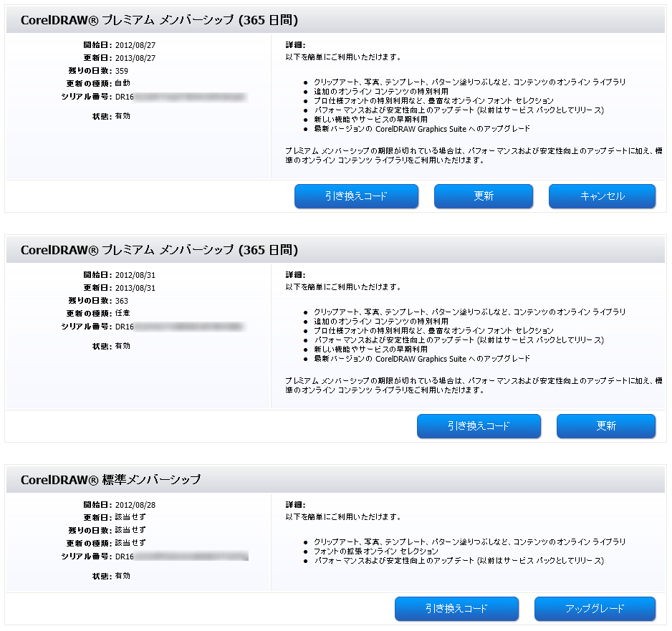The image size is (672, 631).
Task: Click 更新 button for membership started 2012/08/27
Action: coord(484,196)
